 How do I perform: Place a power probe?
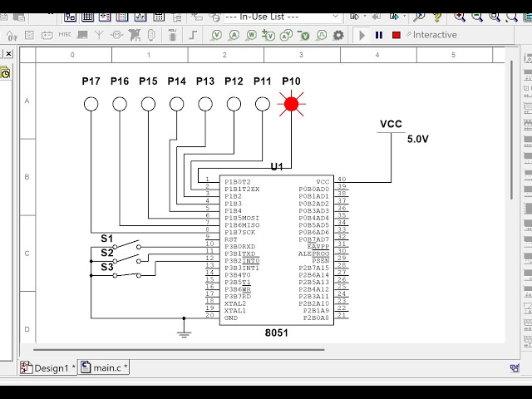pyautogui.click(x=251, y=35)
